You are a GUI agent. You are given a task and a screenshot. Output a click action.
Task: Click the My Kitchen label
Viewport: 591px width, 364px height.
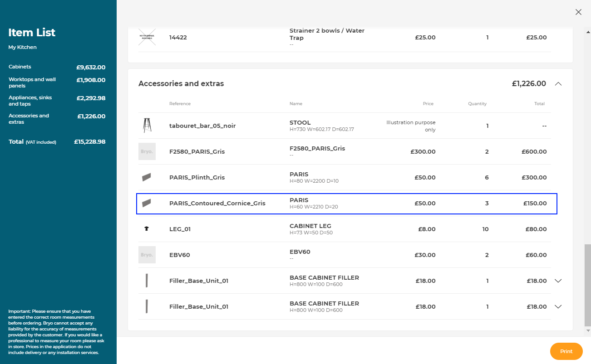click(x=22, y=47)
